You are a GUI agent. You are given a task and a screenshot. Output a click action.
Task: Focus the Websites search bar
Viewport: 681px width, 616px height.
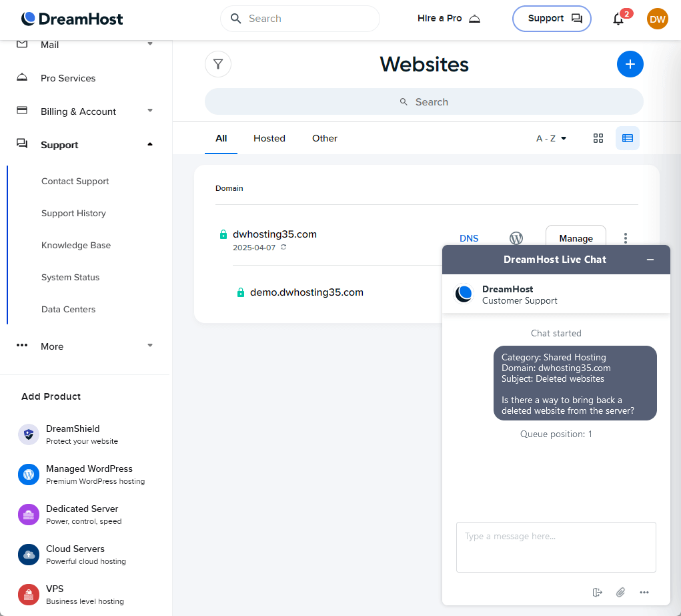[424, 101]
